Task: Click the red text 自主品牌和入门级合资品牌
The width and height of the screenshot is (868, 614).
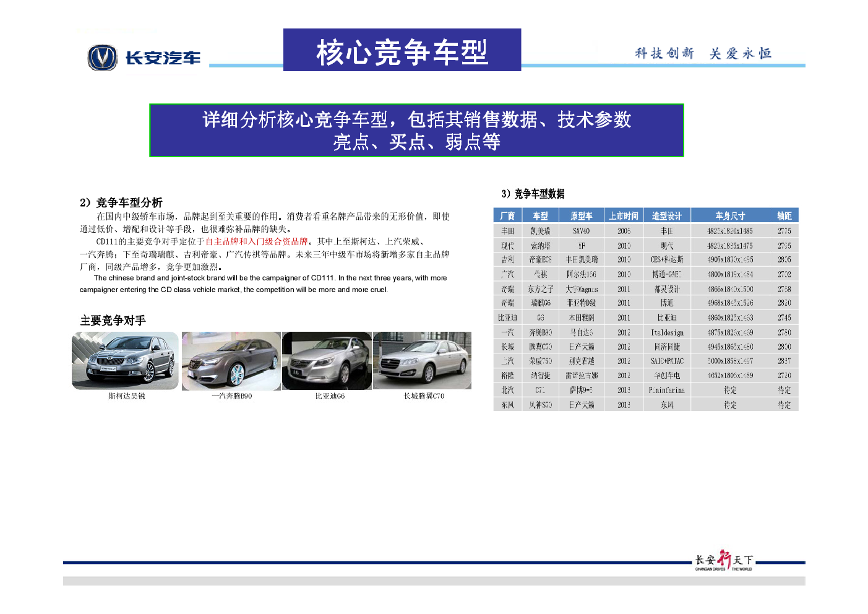Action: (x=257, y=241)
